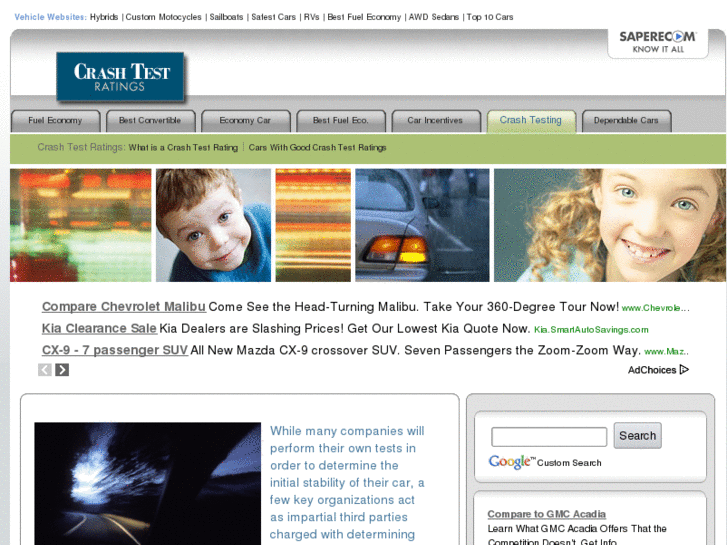Click the AdChoices triangle icon
This screenshot has height=545, width=727.
(684, 370)
